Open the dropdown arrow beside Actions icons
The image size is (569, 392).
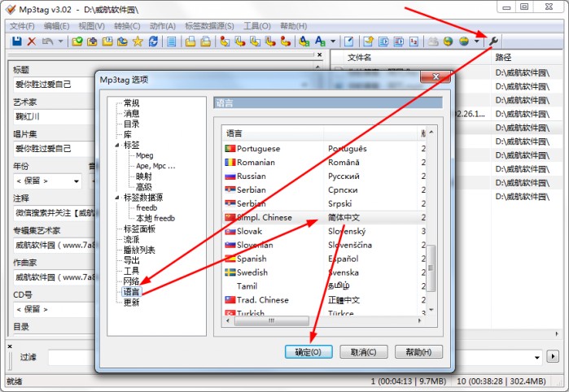coord(333,41)
